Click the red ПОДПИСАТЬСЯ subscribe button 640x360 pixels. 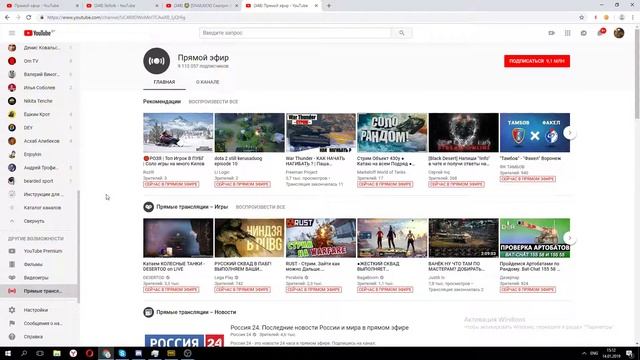537,61
